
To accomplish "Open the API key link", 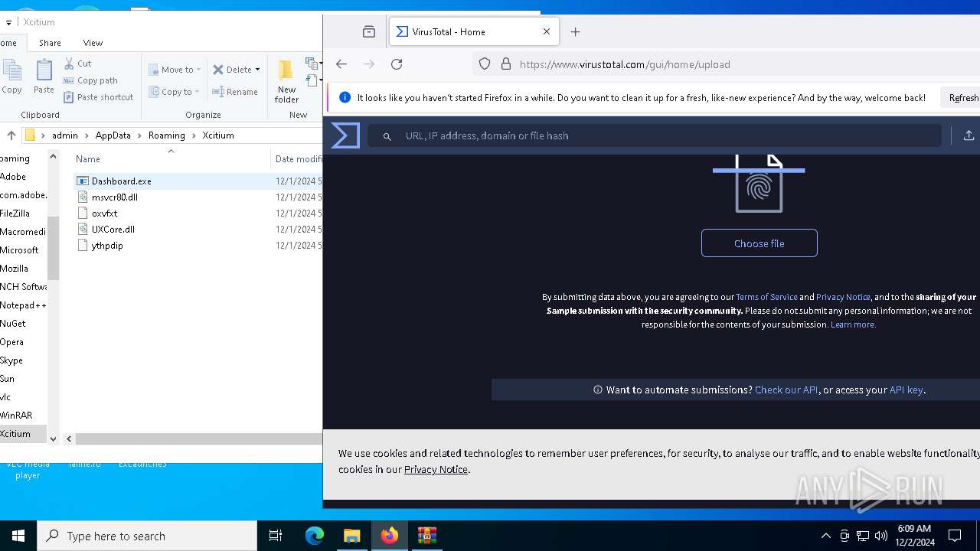I will coord(906,390).
